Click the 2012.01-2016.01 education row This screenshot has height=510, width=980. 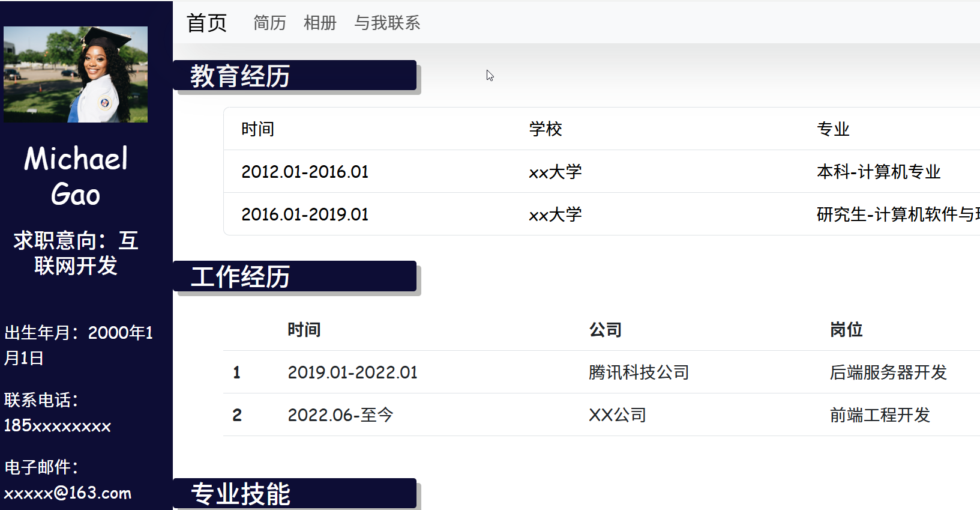305,172
